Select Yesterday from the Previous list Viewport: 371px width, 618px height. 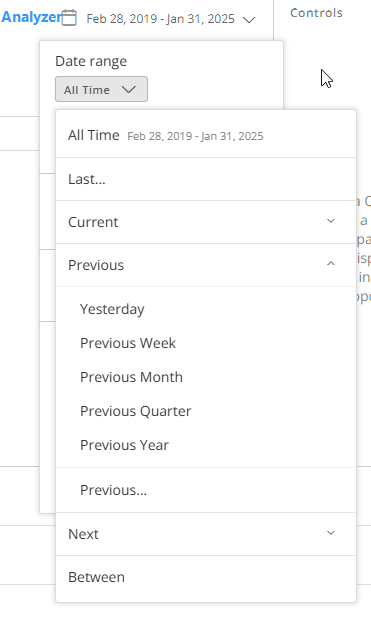pyautogui.click(x=112, y=309)
